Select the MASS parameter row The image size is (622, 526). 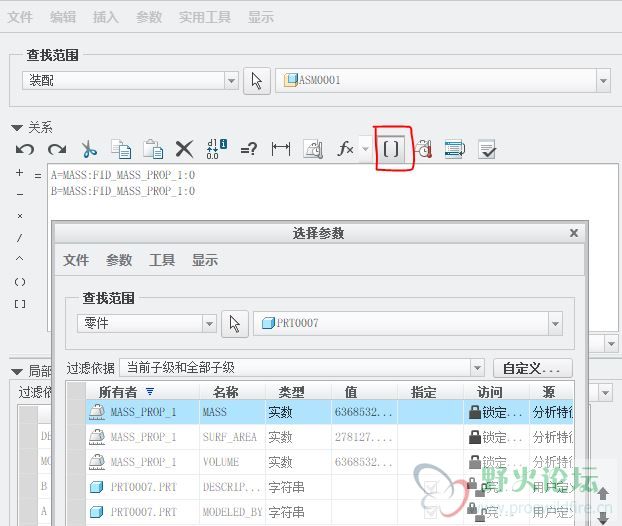click(330, 412)
